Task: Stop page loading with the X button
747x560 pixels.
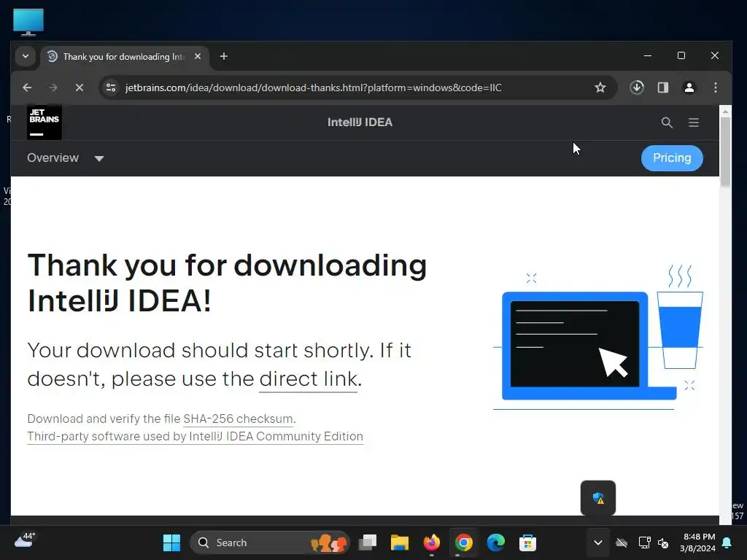Action: [x=80, y=87]
